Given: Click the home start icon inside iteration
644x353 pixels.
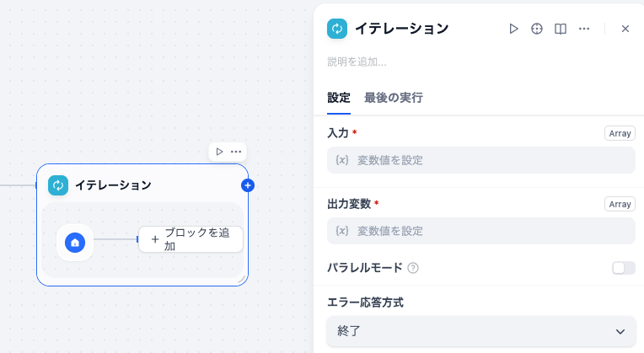Looking at the screenshot, I should click(75, 242).
